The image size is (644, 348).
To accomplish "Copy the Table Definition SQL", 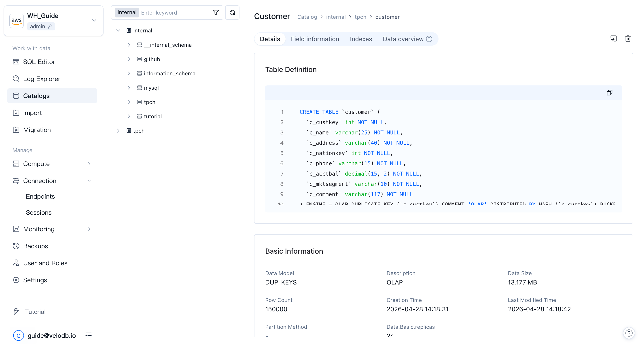I will click(x=610, y=93).
